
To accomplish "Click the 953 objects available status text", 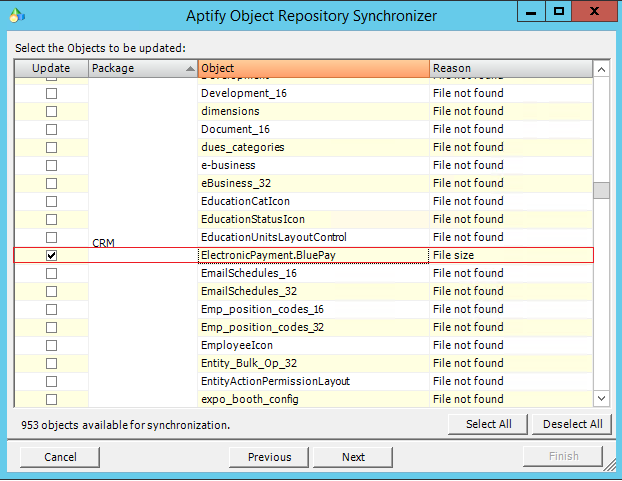I will [125, 425].
